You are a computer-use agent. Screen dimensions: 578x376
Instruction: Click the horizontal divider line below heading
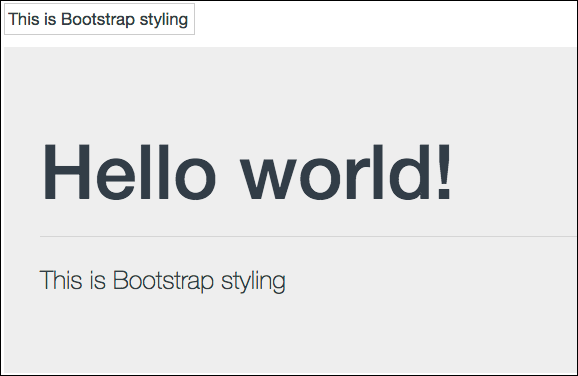click(x=308, y=236)
